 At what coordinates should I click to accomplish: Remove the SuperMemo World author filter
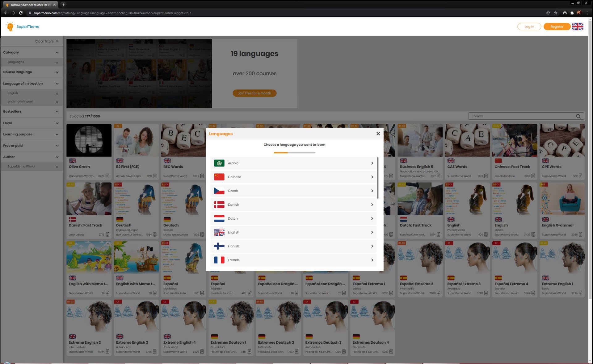pos(57,167)
